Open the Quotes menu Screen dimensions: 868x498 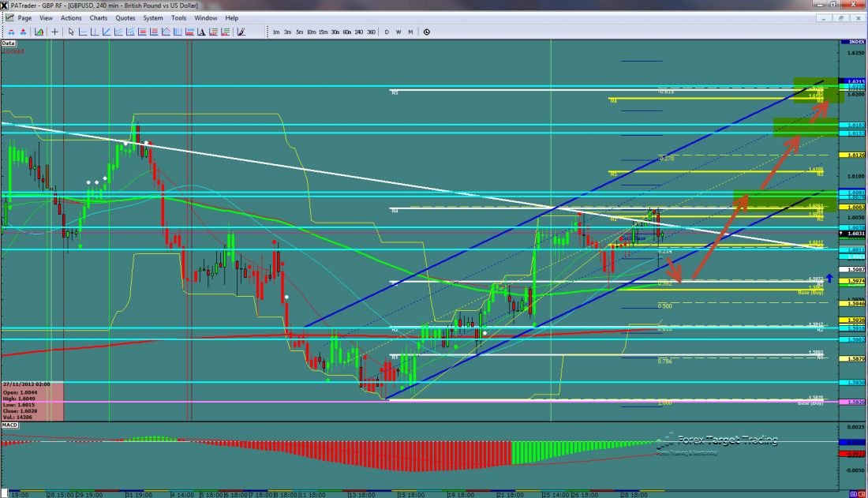click(x=125, y=17)
